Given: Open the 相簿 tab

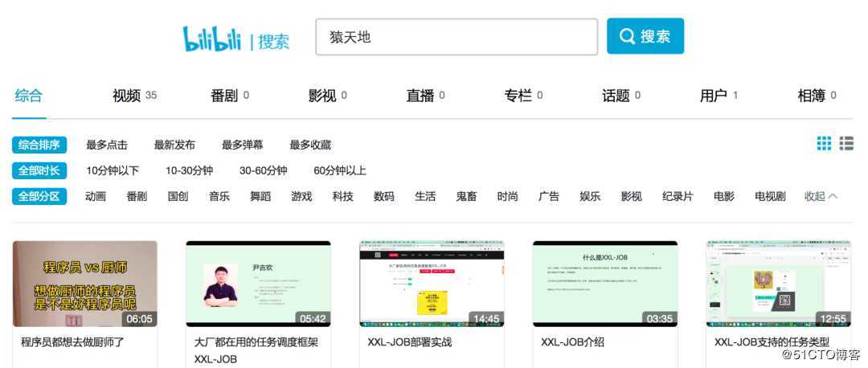Looking at the screenshot, I should 817,96.
